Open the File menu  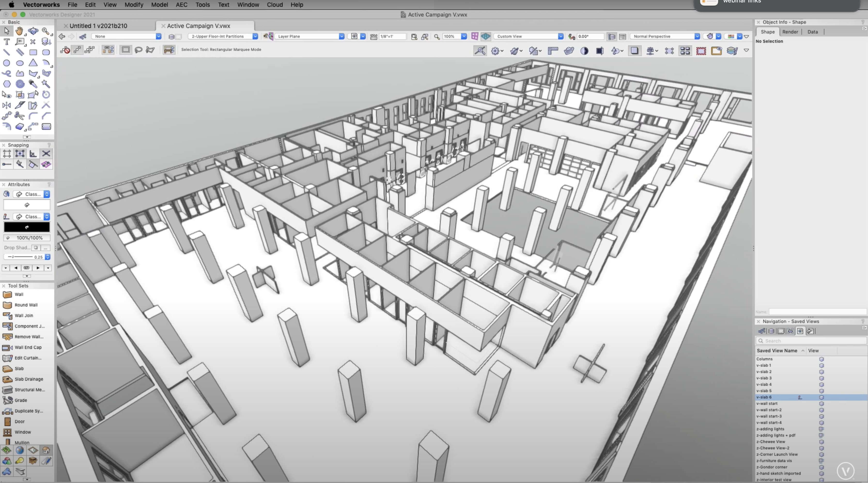(x=72, y=5)
